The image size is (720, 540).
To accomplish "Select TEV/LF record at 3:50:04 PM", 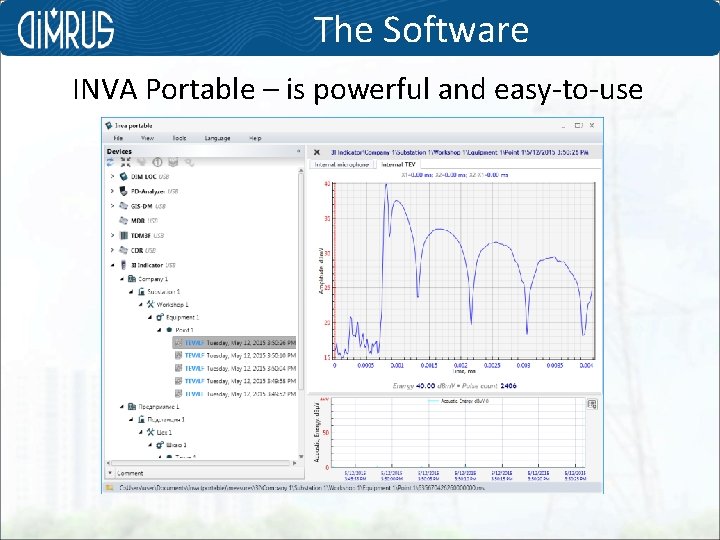I will [235, 368].
